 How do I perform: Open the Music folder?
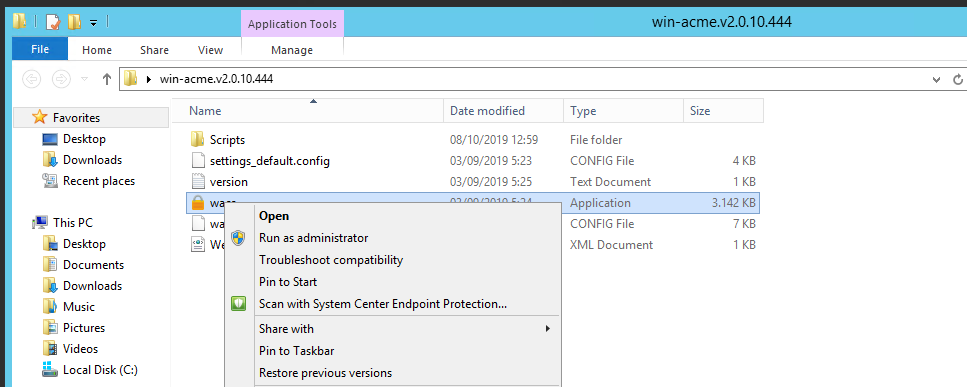pyautogui.click(x=78, y=306)
